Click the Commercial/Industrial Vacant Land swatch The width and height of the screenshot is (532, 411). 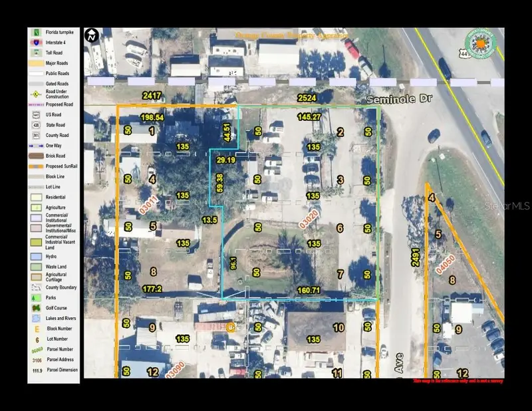click(37, 242)
